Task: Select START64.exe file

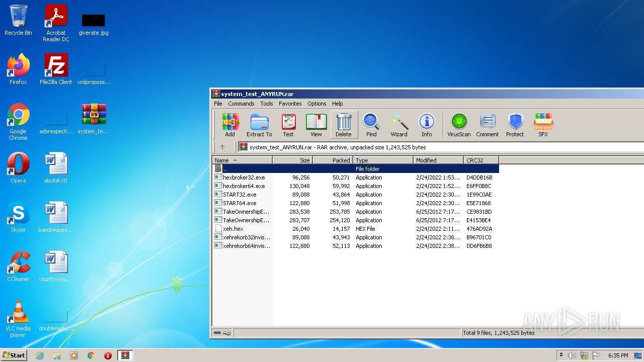Action: point(356,203)
